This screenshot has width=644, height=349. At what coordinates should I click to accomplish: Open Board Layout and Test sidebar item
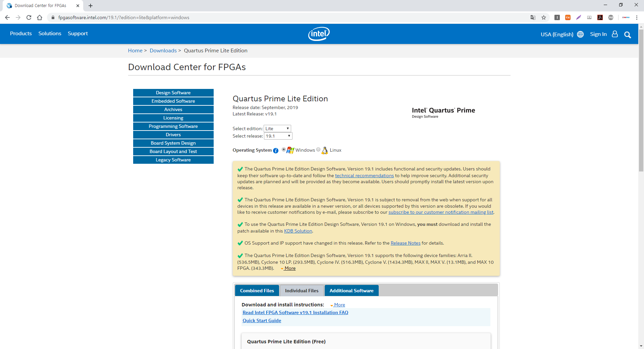[x=173, y=151]
